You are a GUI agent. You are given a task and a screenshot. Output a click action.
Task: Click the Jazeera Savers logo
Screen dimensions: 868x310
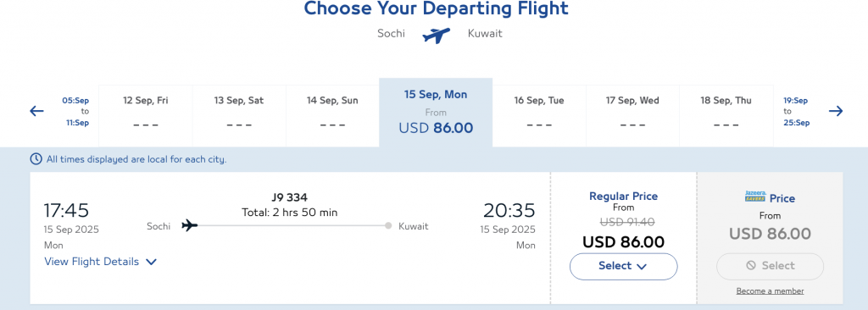click(x=755, y=197)
